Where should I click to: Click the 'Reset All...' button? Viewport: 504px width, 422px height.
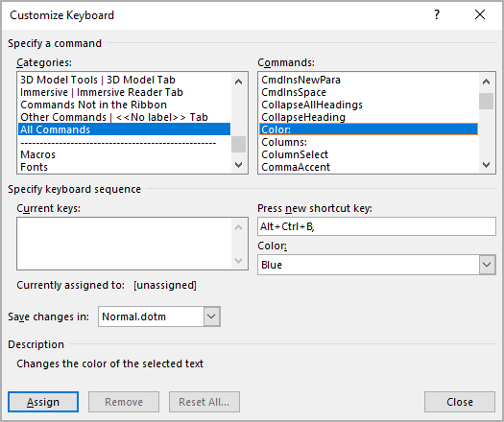[x=204, y=402]
